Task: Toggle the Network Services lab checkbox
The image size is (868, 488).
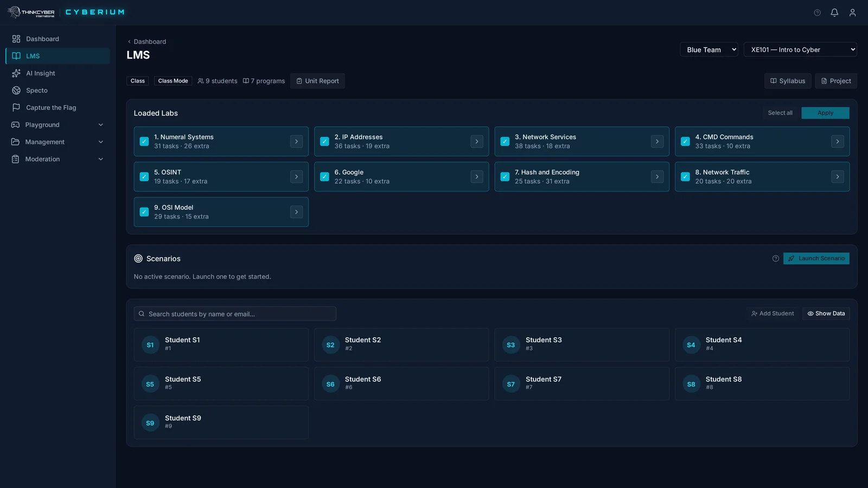Action: click(x=505, y=142)
